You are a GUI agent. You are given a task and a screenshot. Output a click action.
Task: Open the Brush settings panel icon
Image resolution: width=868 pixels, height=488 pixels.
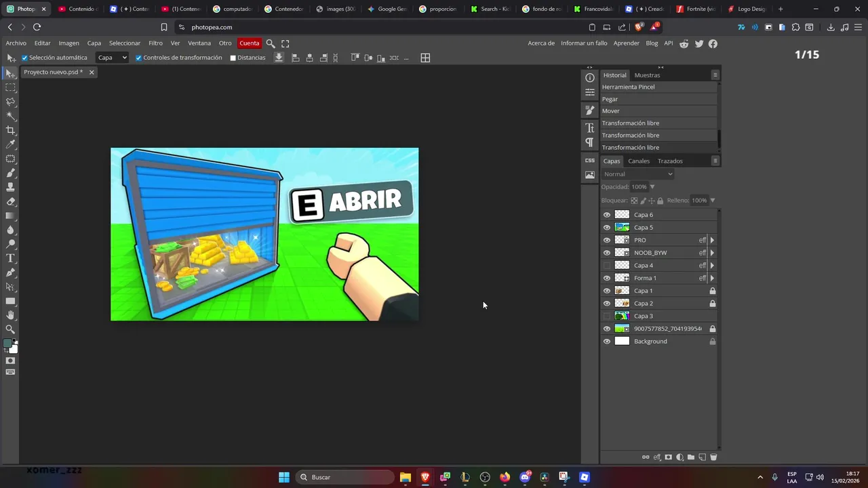(x=590, y=110)
